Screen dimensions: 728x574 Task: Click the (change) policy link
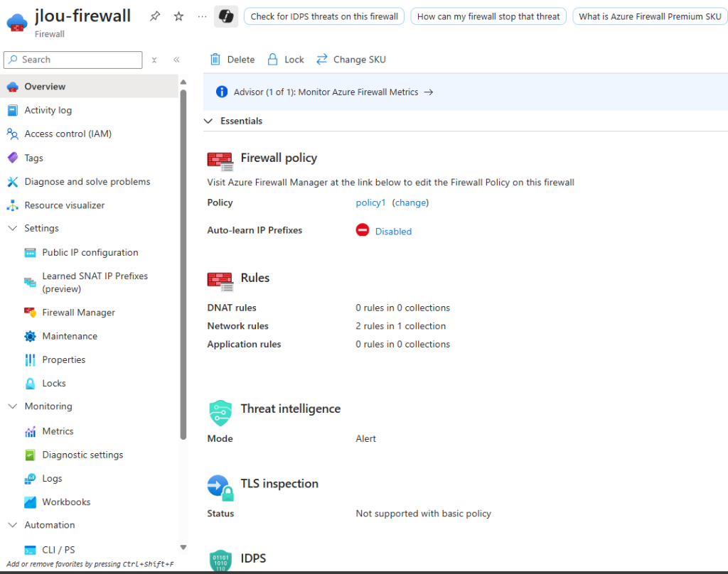point(410,202)
